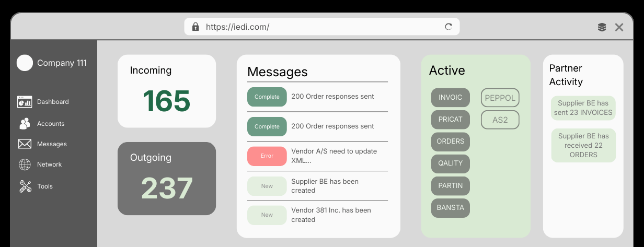644x247 pixels.
Task: Click the Dashboard icon in sidebar
Action: point(25,102)
